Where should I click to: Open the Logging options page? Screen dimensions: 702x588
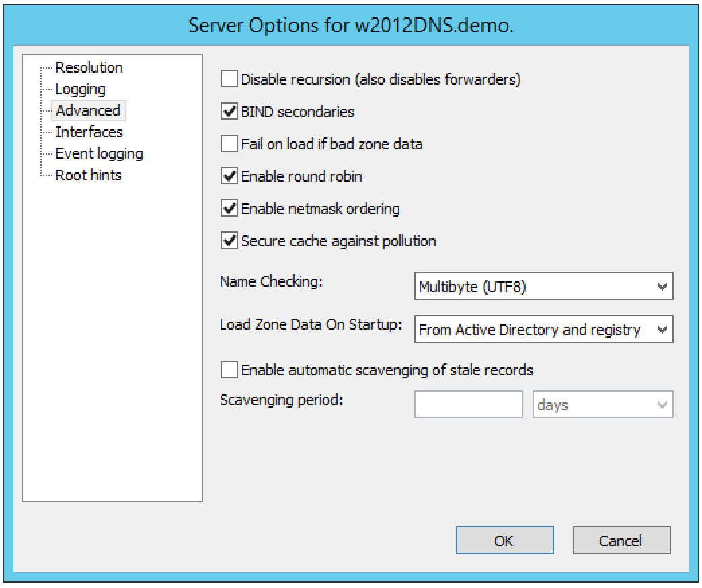click(80, 89)
